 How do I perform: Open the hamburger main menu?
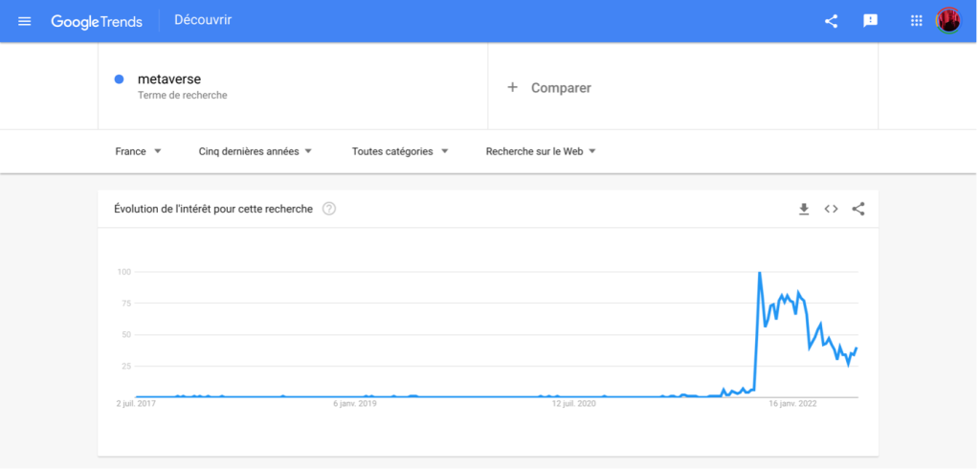[25, 20]
